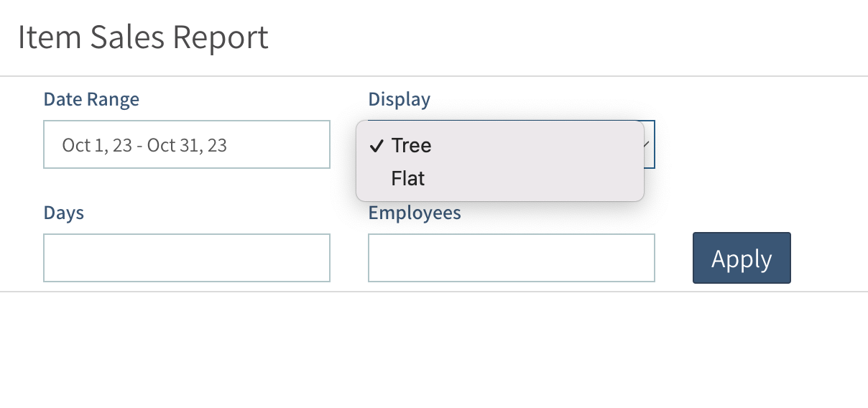The width and height of the screenshot is (868, 408).
Task: Click the Display label text
Action: (x=399, y=99)
